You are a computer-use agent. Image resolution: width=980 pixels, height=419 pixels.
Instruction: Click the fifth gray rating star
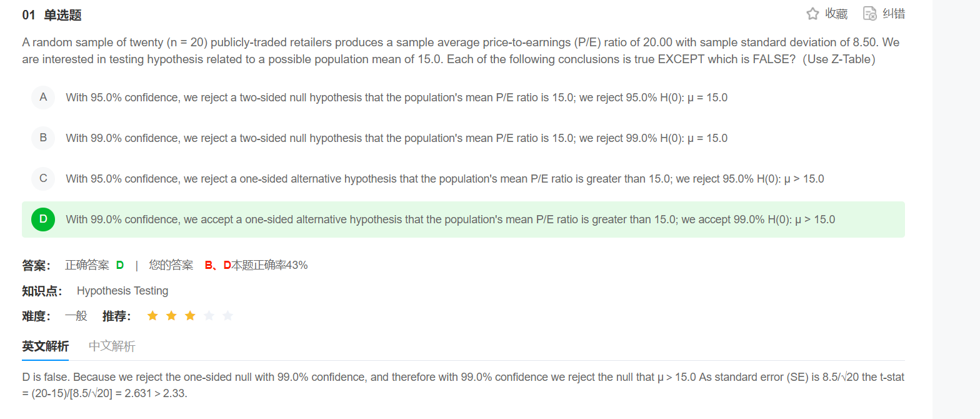click(227, 316)
